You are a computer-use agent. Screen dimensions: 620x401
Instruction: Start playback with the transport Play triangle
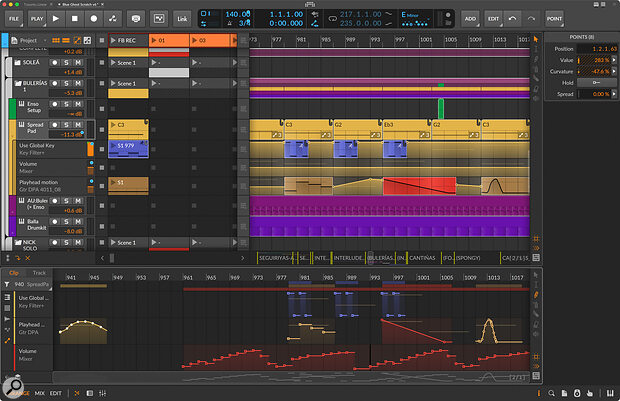[56, 19]
